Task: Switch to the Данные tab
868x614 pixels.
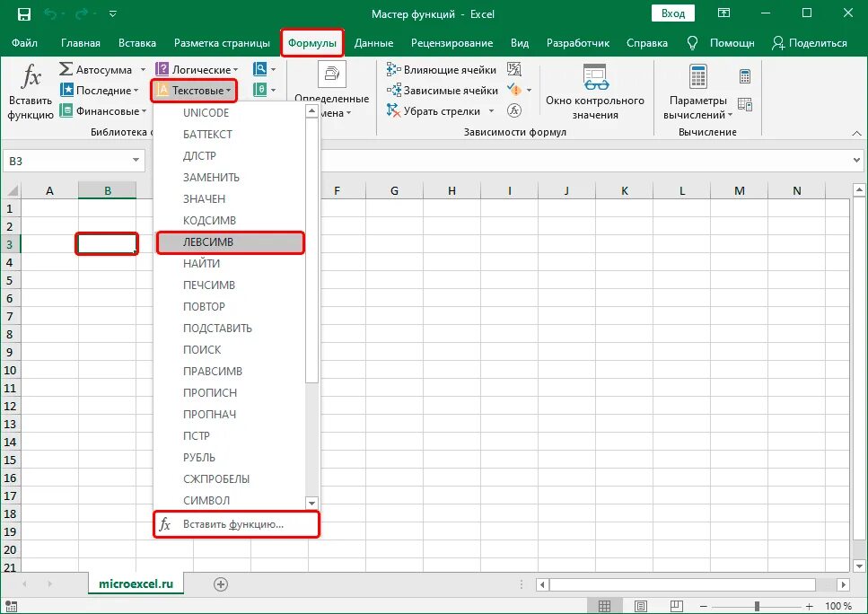Action: click(373, 42)
